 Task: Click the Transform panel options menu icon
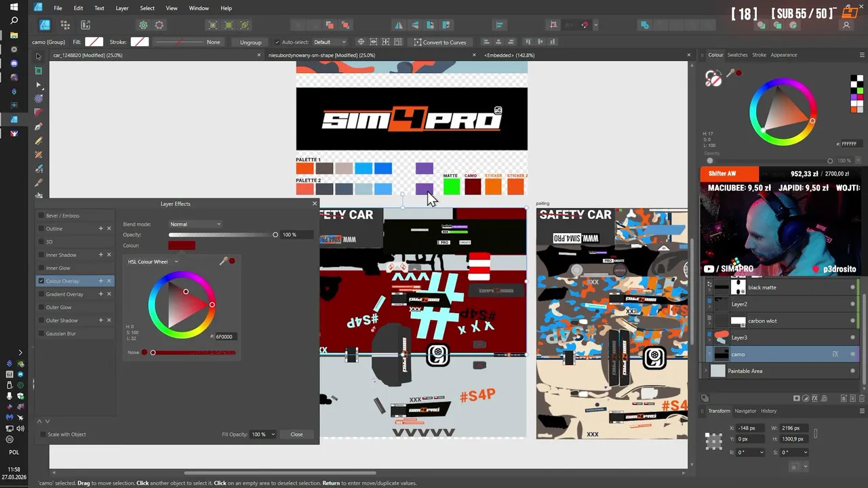861,411
